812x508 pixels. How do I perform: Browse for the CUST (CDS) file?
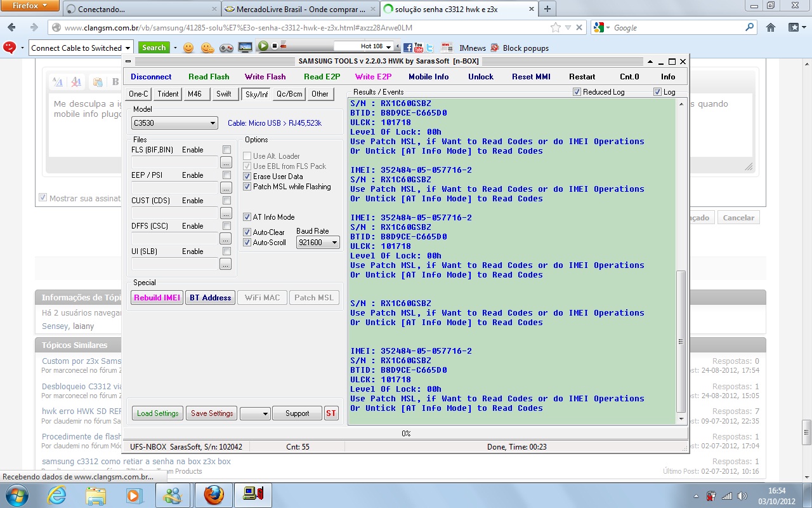click(x=225, y=213)
